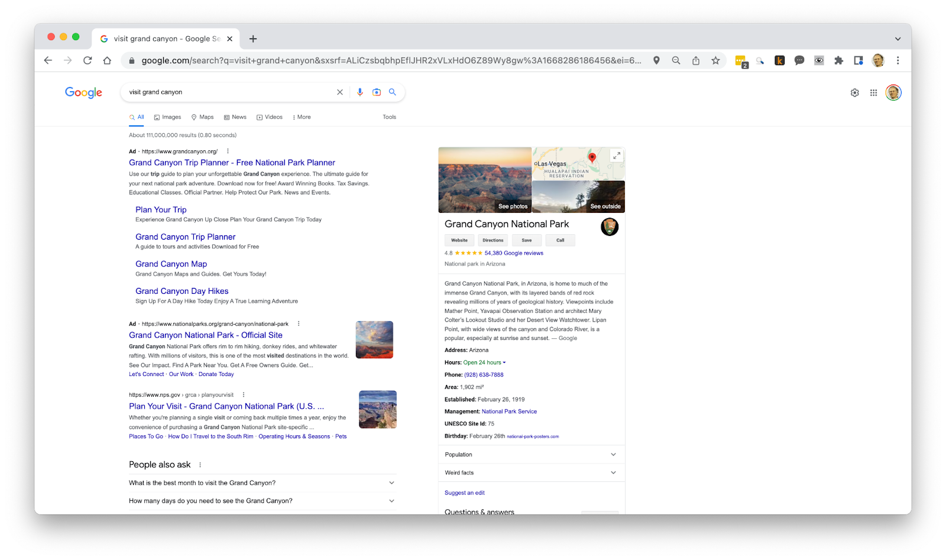Open the Google apps grid
Viewport: 946px width, 560px height.
point(873,93)
